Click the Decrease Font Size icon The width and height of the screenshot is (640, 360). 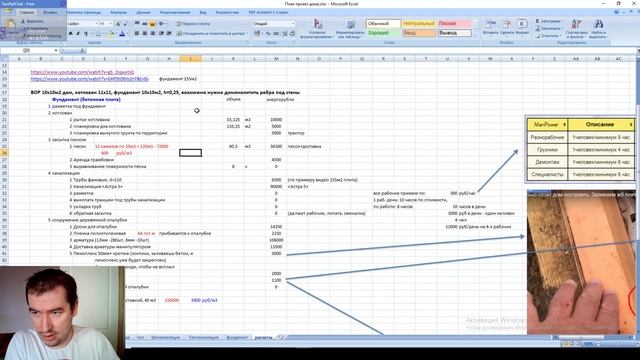(126, 24)
